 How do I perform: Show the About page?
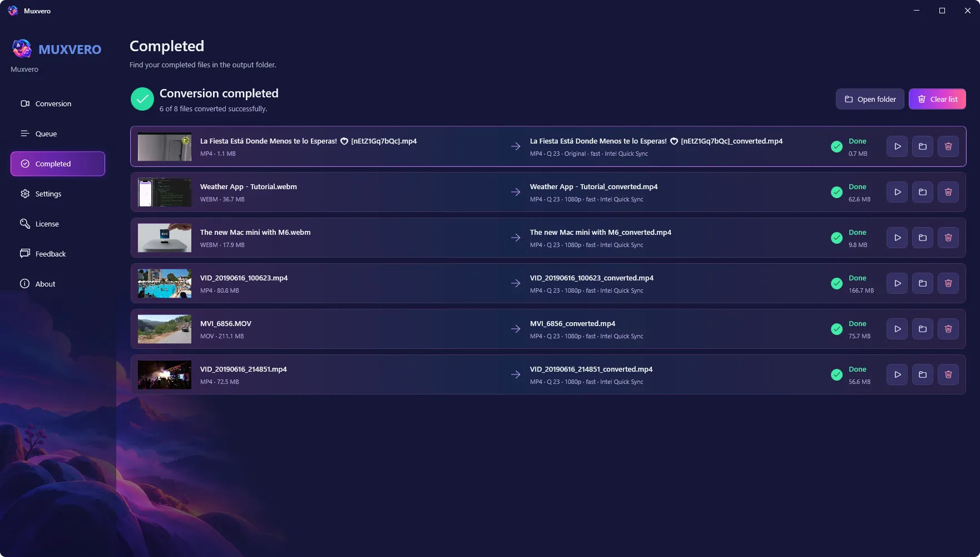point(58,284)
